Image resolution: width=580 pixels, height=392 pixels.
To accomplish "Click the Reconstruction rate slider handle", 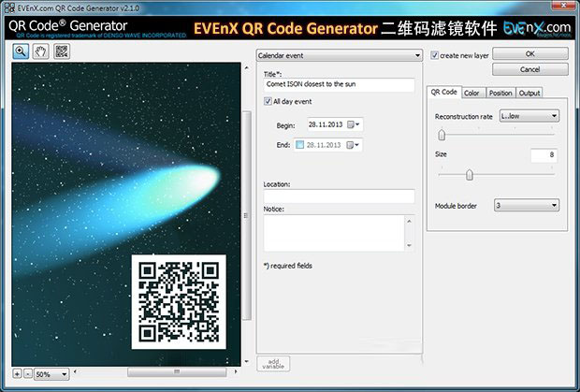I will tap(442, 135).
